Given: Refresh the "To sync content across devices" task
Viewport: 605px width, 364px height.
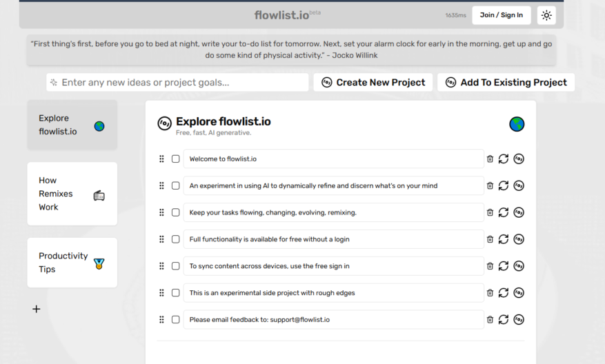Looking at the screenshot, I should pyautogui.click(x=504, y=266).
